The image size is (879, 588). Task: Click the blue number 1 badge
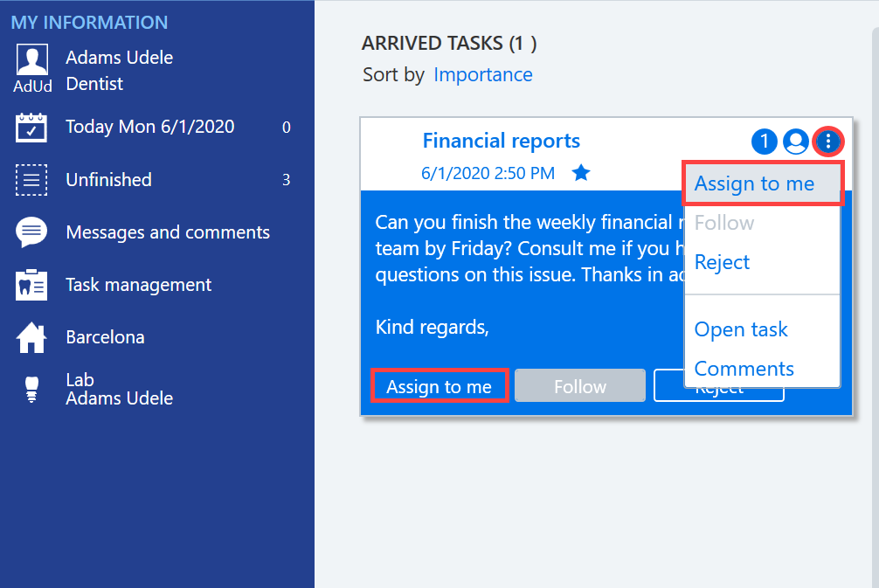pos(764,142)
